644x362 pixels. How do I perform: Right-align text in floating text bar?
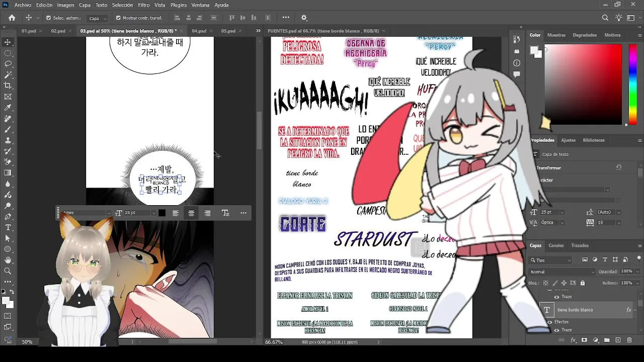tap(207, 213)
